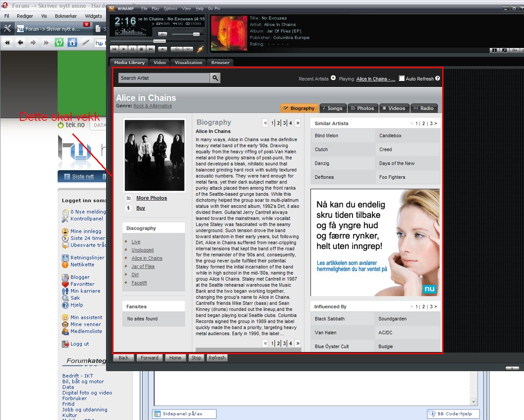Image resolution: width=524 pixels, height=420 pixels.
Task: Expand the Recent Artists dropdown arrow
Action: click(x=333, y=78)
